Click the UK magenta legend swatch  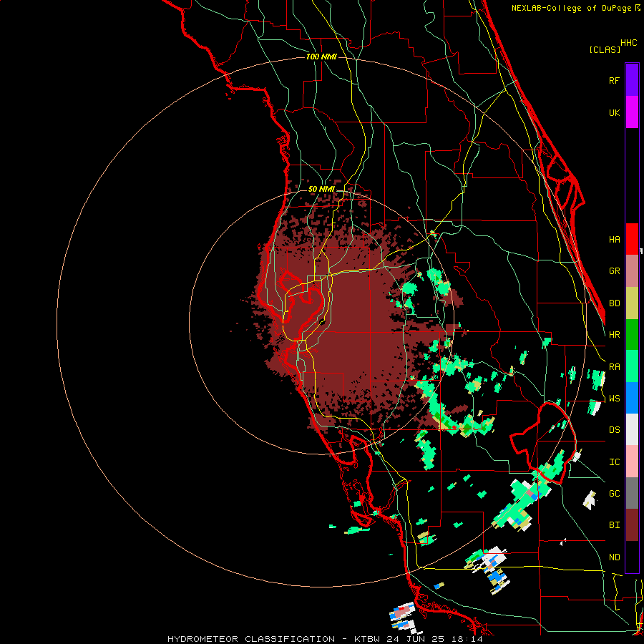pos(632,112)
